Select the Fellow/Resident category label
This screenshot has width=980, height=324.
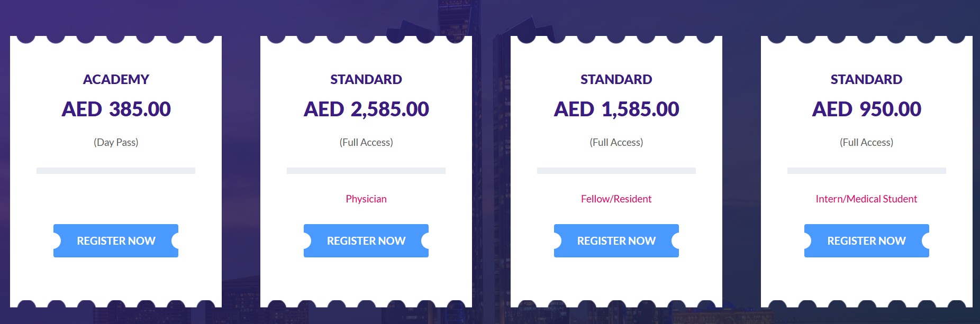(x=616, y=199)
